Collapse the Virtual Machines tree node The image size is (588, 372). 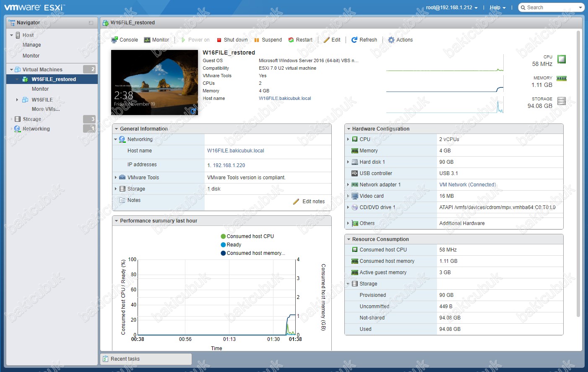12,70
